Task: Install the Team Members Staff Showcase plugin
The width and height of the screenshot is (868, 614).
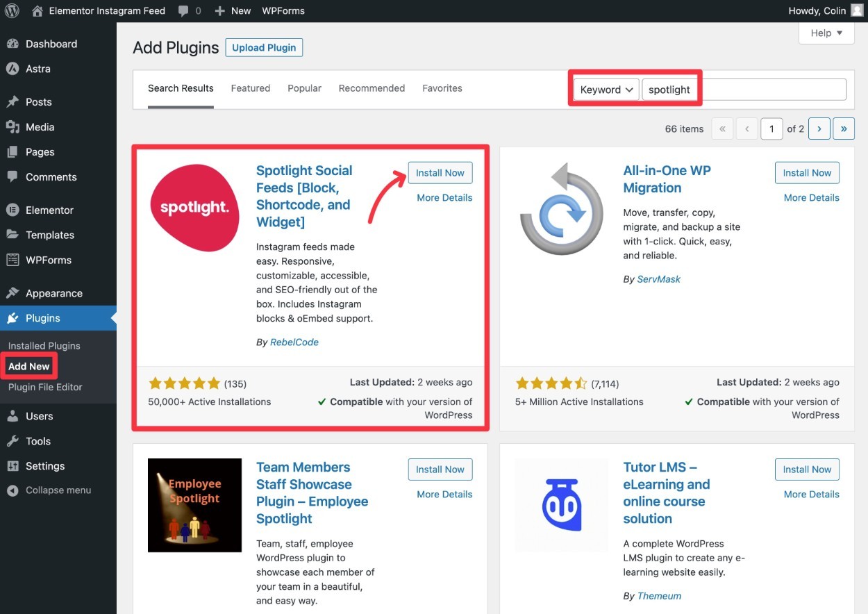Action: coord(440,470)
